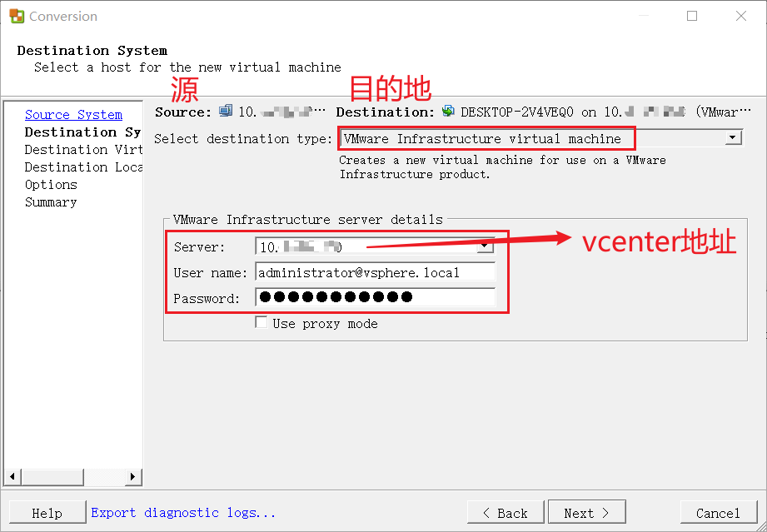
Task: Click Next to continue the wizard
Action: (587, 513)
